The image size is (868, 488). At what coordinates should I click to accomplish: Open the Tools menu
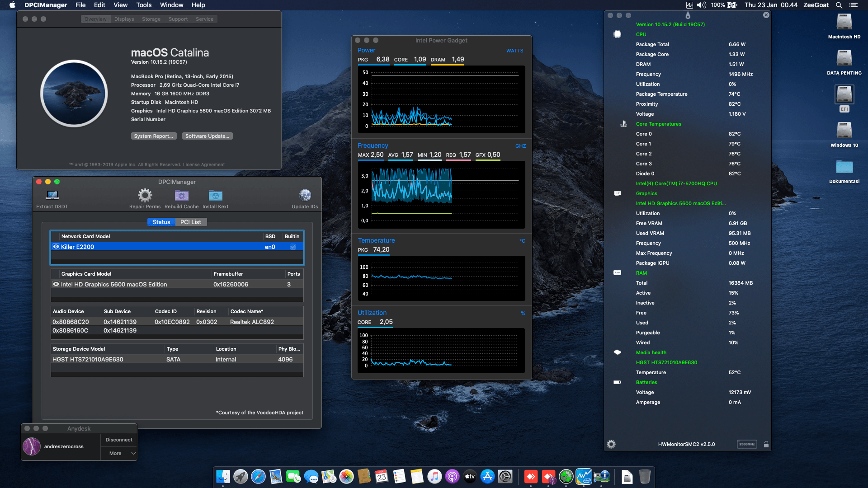tap(144, 5)
